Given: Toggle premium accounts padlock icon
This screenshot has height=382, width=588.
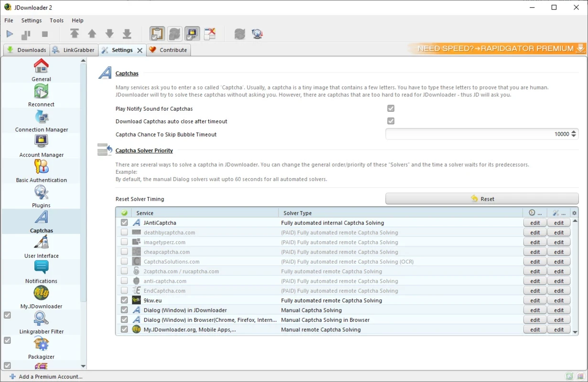Looking at the screenshot, I should [x=192, y=34].
